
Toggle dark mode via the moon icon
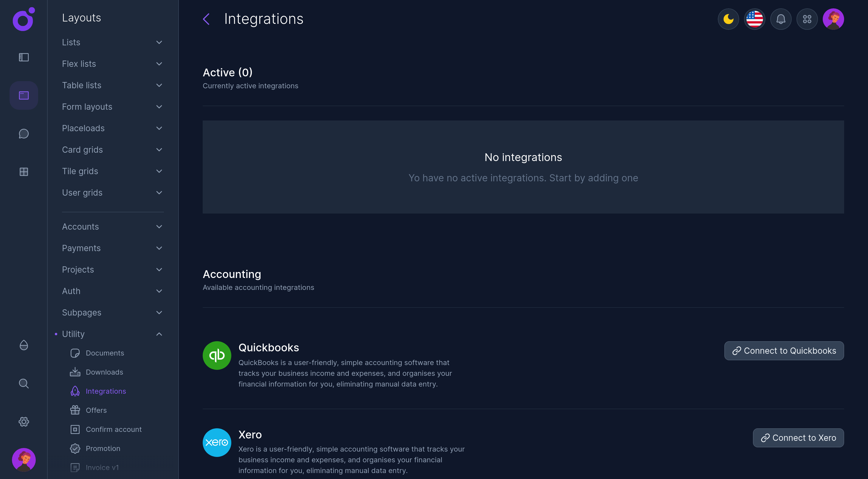tap(728, 19)
